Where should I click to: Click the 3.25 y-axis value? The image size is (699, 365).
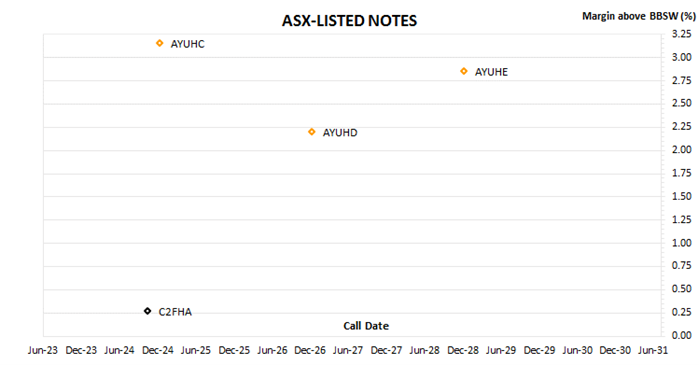[x=682, y=34]
